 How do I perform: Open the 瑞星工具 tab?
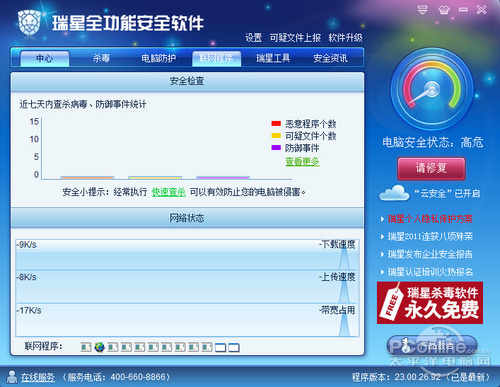(x=273, y=59)
